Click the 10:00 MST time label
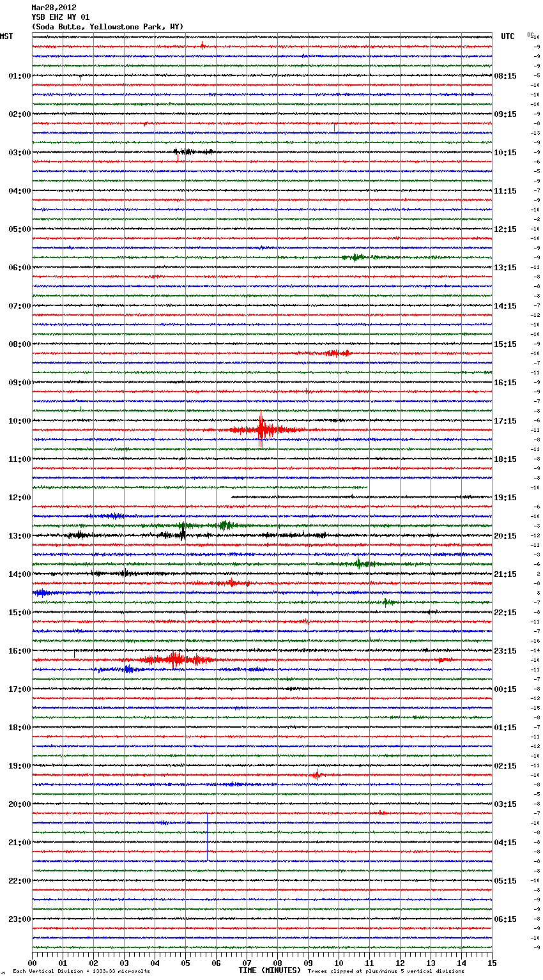 tap(19, 421)
